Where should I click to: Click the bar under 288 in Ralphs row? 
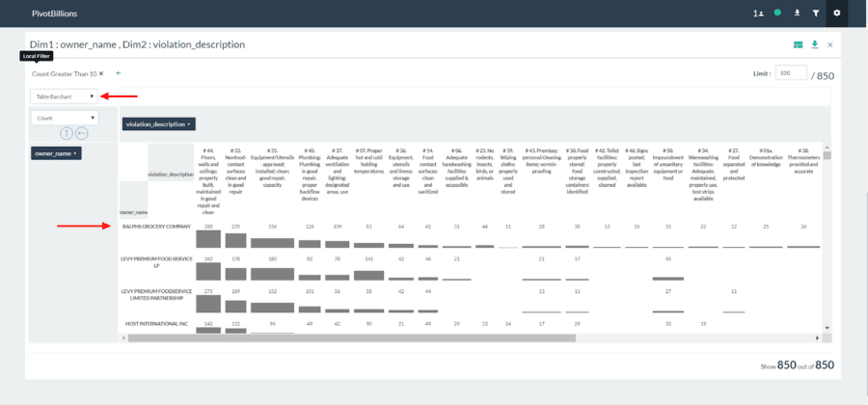208,239
